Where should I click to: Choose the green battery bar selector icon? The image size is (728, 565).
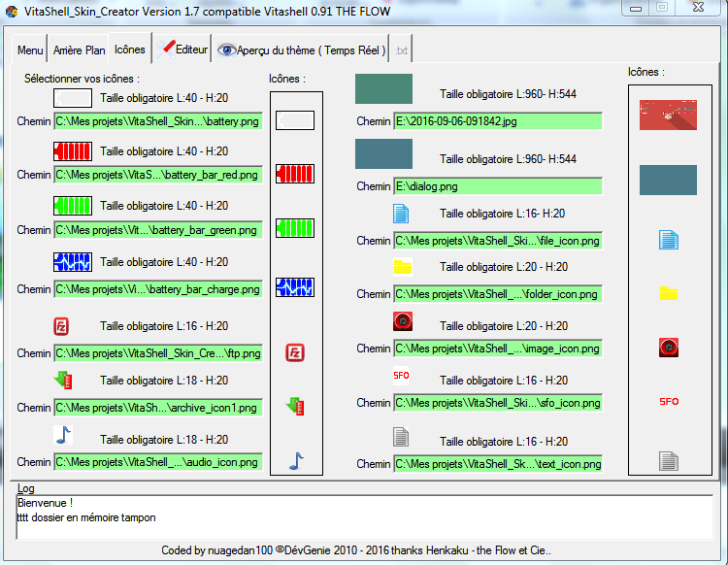point(73,206)
